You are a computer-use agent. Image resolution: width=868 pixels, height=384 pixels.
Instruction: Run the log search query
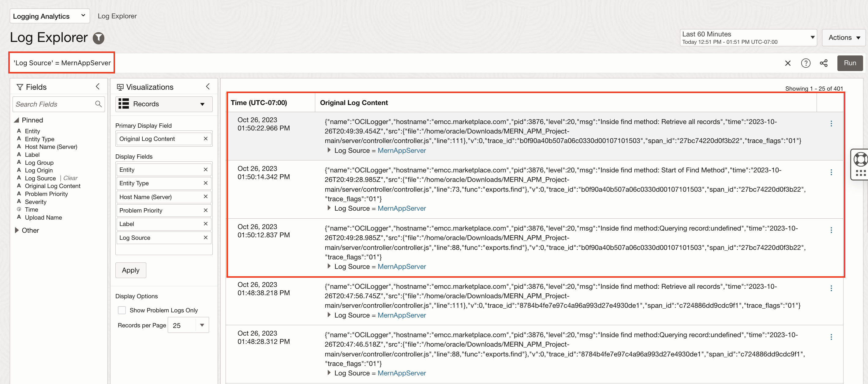(850, 63)
